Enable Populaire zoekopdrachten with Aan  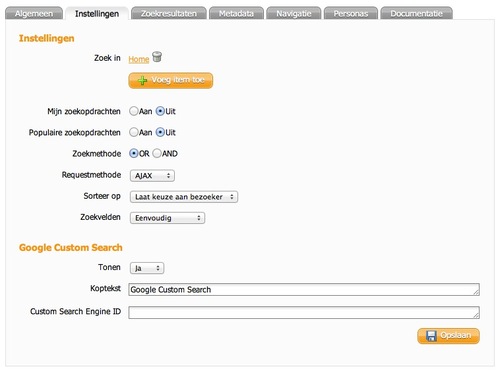[134, 132]
